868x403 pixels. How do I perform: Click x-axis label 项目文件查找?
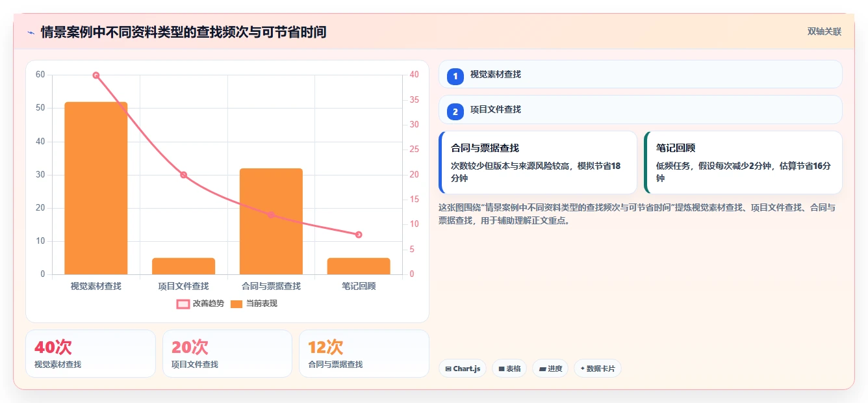(183, 286)
